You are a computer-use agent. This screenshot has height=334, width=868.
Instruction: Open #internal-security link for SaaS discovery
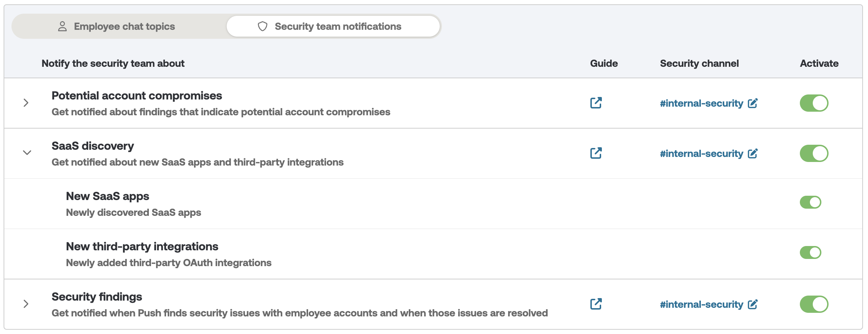701,154
